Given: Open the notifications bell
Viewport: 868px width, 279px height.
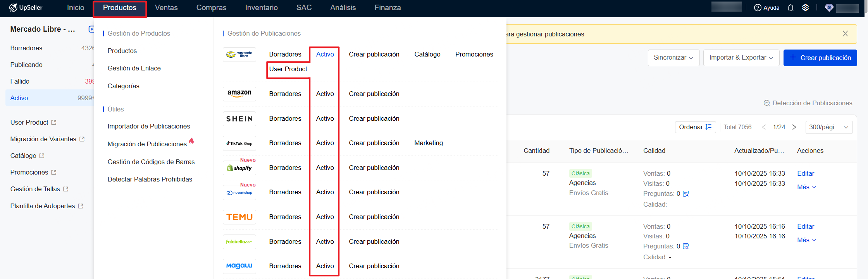Looking at the screenshot, I should tap(790, 8).
